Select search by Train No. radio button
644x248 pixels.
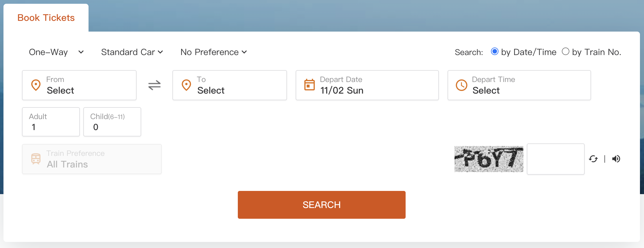[565, 52]
